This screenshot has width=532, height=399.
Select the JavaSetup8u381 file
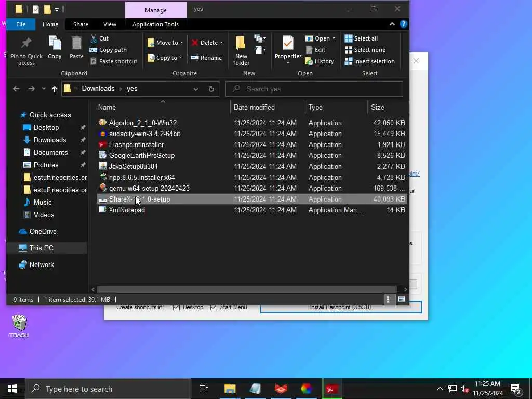(x=251, y=166)
